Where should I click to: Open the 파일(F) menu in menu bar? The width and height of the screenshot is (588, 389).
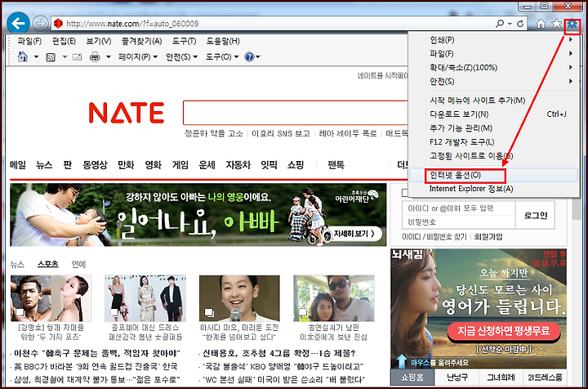tap(29, 41)
